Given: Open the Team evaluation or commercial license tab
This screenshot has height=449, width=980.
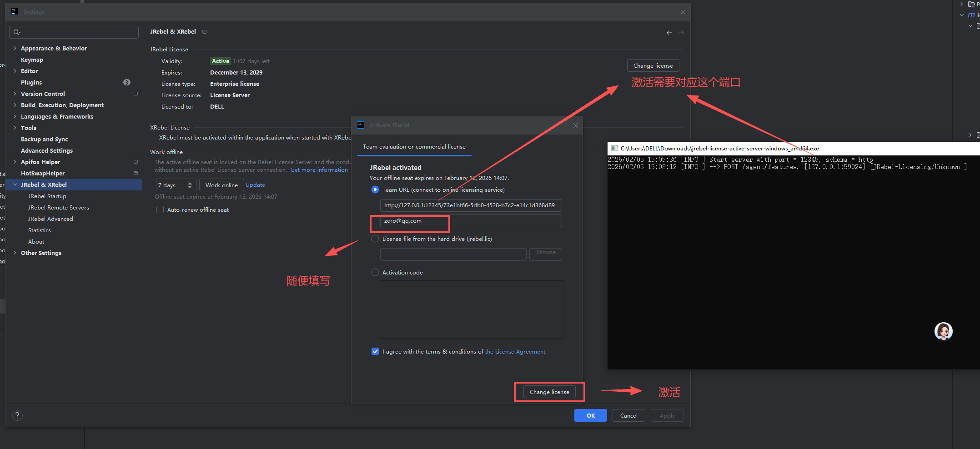Looking at the screenshot, I should (x=414, y=147).
